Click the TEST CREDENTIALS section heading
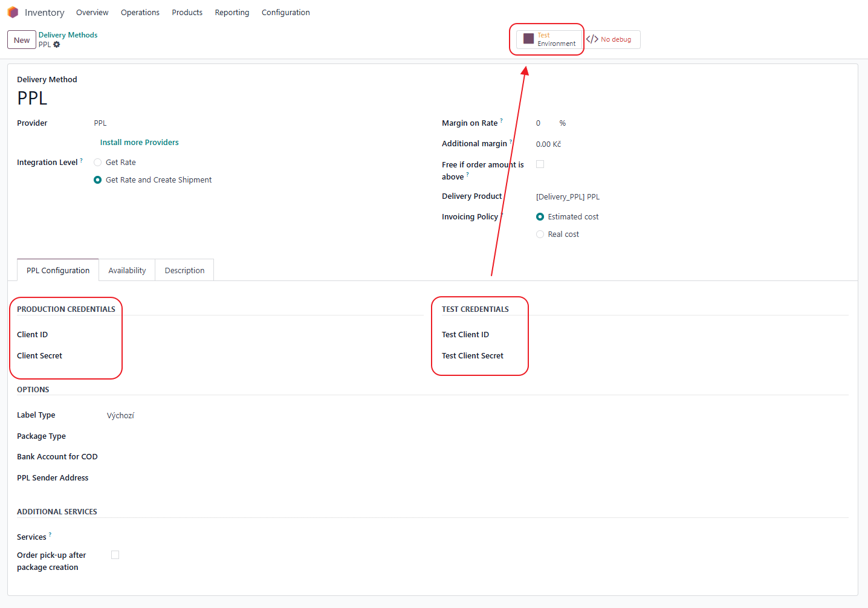 click(x=475, y=309)
